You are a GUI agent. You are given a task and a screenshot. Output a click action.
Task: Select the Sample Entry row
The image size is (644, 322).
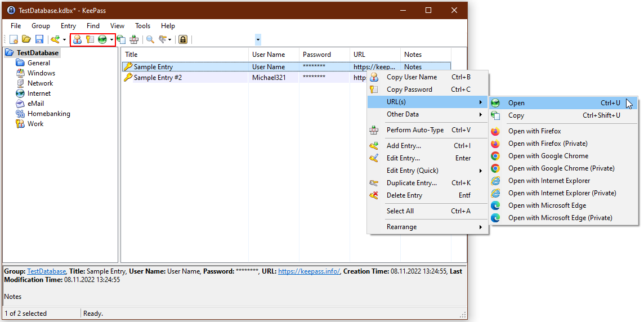point(287,66)
